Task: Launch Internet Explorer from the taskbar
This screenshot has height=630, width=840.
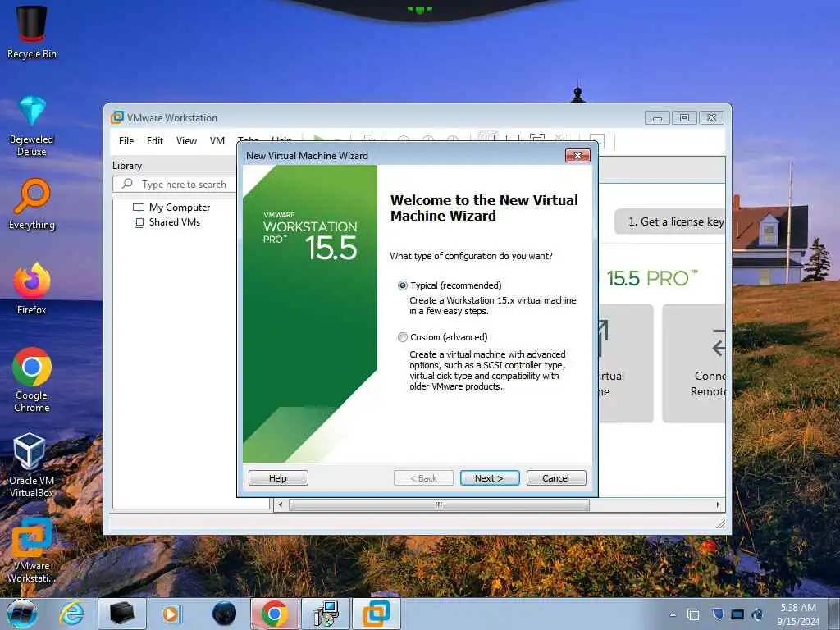Action: tap(72, 614)
